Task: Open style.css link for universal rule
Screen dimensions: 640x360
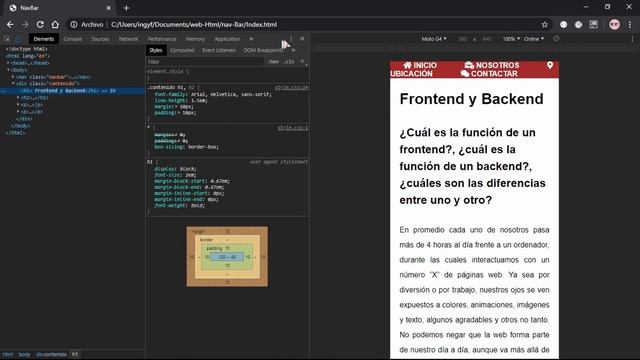Action: 293,128
